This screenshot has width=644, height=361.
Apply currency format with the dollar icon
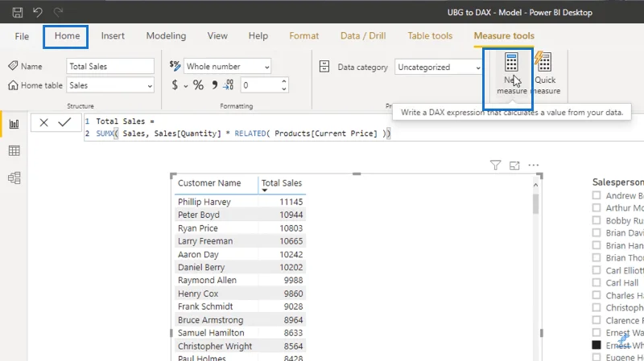(175, 85)
